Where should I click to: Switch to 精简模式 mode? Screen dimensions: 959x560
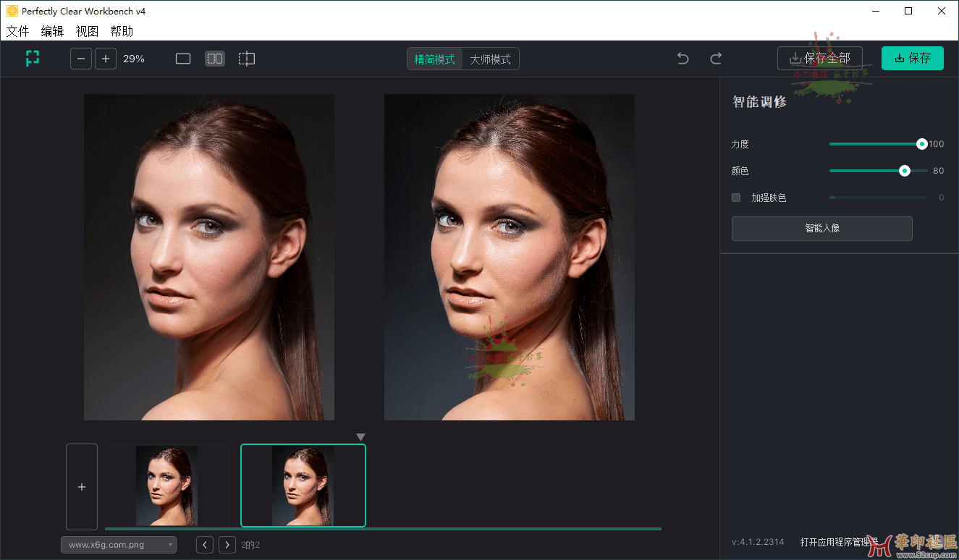(435, 59)
